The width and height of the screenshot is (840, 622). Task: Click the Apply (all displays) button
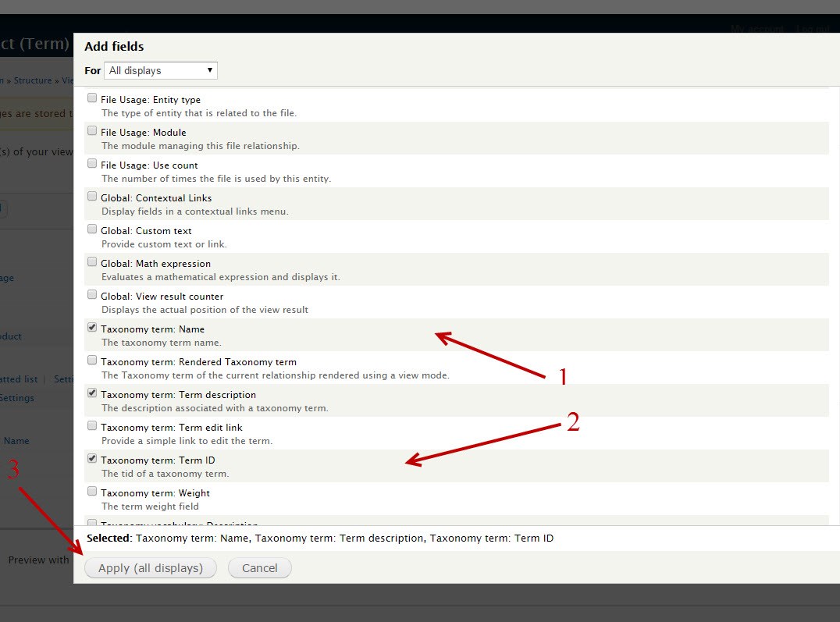[x=151, y=568]
